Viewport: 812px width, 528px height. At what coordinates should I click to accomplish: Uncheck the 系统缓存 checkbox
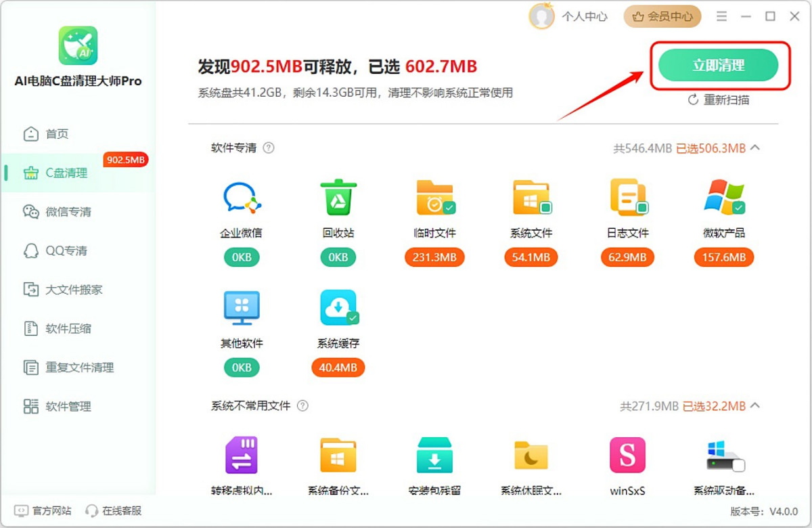pos(353,317)
